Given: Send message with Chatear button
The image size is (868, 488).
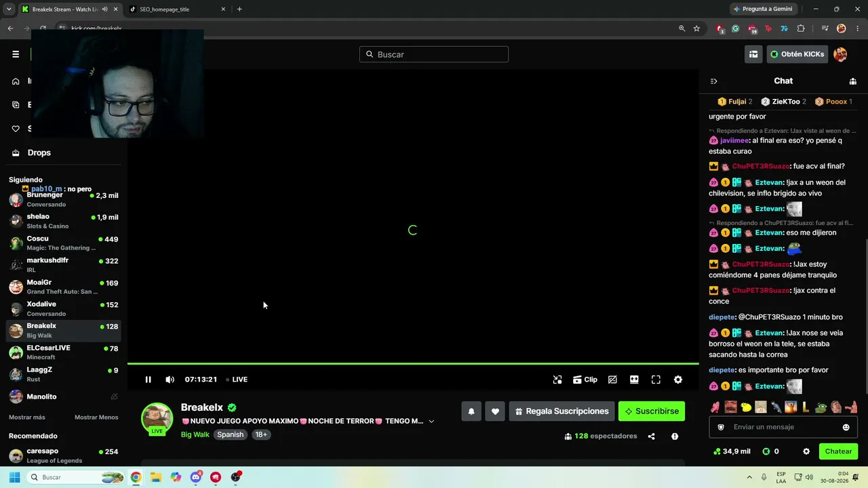Looking at the screenshot, I should click(x=838, y=451).
